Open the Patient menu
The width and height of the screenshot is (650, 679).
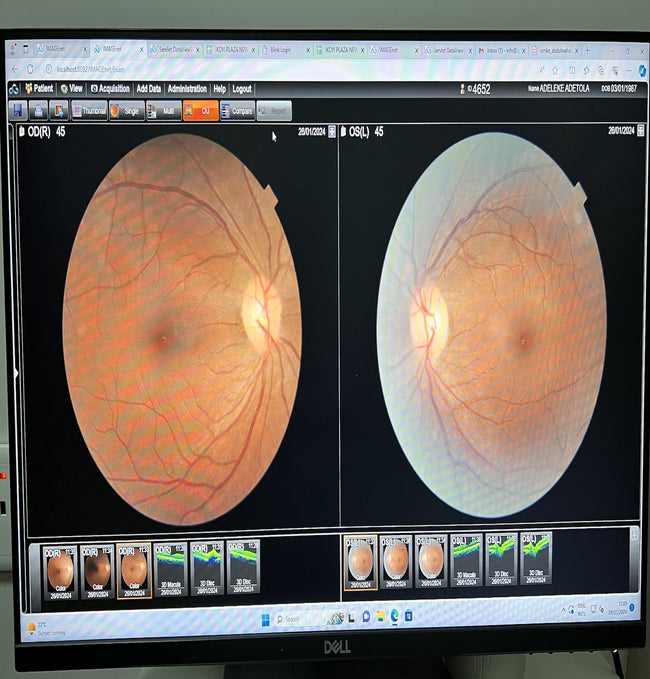(x=38, y=89)
